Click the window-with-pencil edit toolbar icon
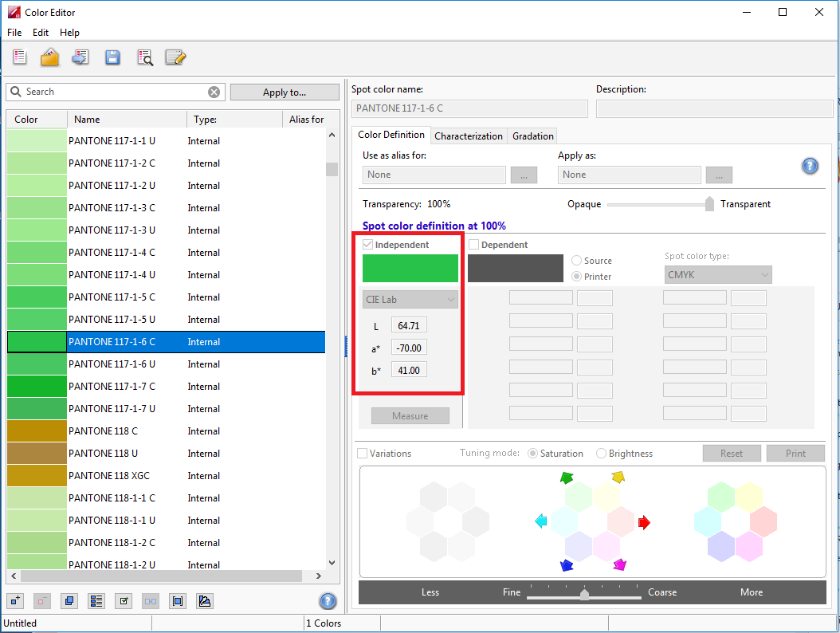This screenshot has width=840, height=633. 175,57
